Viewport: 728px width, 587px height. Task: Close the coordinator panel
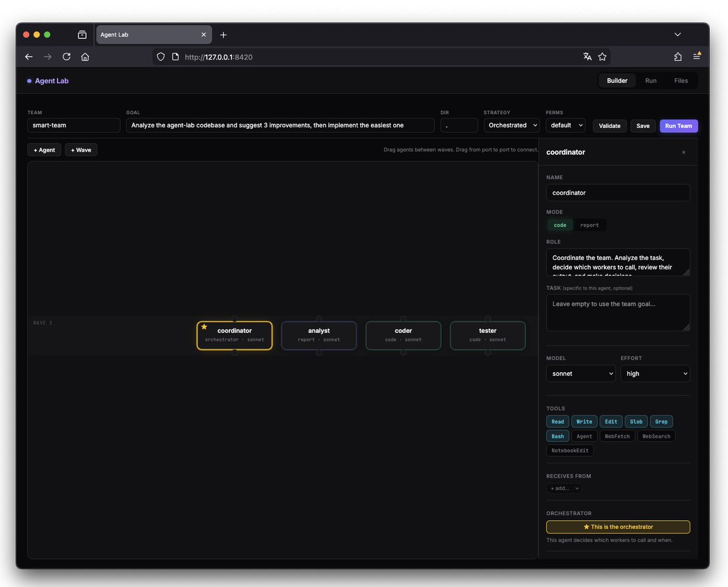[x=684, y=152]
